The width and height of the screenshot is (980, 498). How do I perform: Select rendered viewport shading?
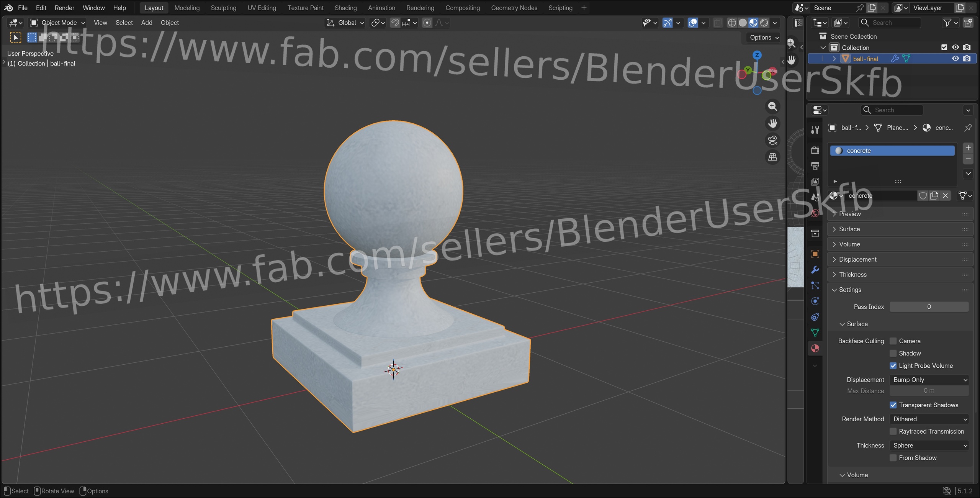764,23
